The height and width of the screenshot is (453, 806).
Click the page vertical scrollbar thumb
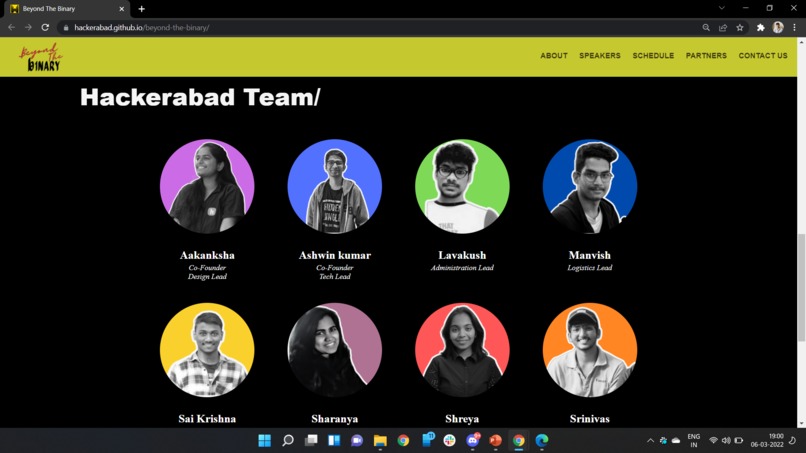[801, 287]
